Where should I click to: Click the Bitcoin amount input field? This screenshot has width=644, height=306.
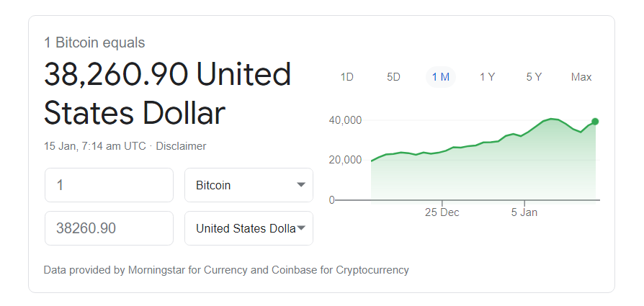[x=109, y=185]
